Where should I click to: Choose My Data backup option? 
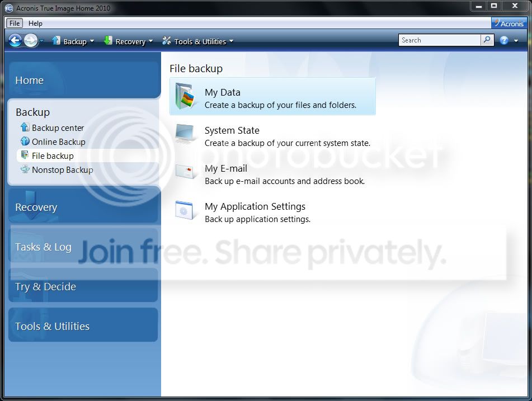click(272, 96)
